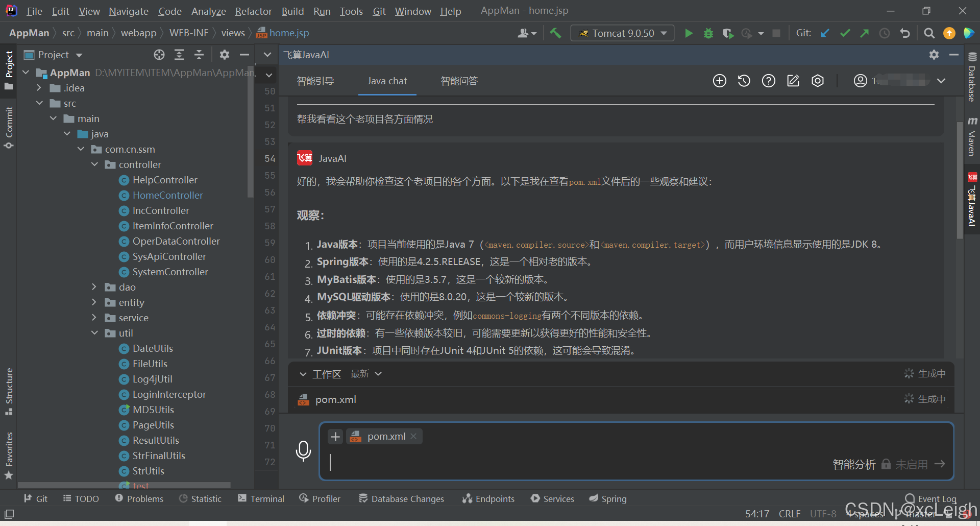Open the Refactor menu
Image resolution: width=980 pixels, height=526 pixels.
253,11
